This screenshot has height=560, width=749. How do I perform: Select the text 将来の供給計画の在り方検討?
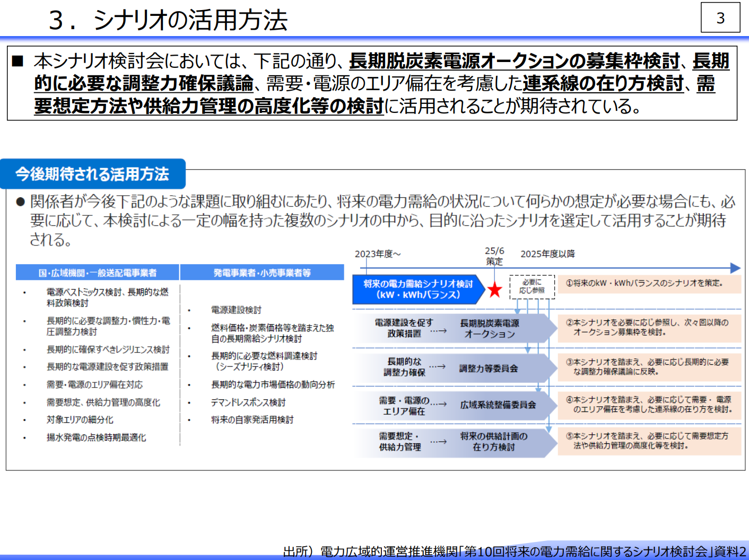click(x=494, y=441)
